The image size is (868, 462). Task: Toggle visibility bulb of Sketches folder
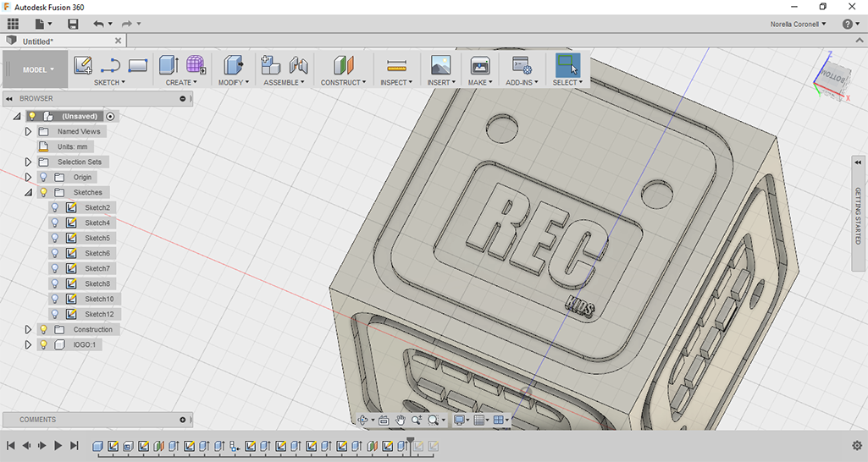pyautogui.click(x=43, y=192)
